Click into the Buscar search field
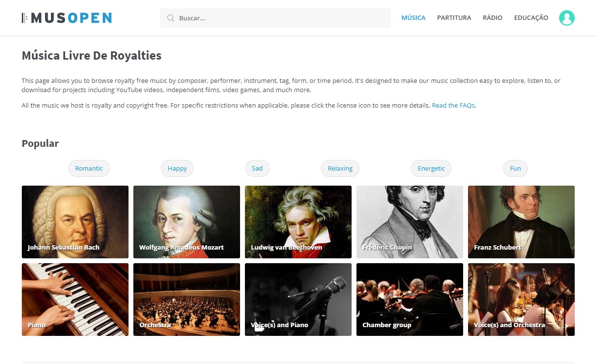Viewport: 597px width, 364px height. click(275, 18)
